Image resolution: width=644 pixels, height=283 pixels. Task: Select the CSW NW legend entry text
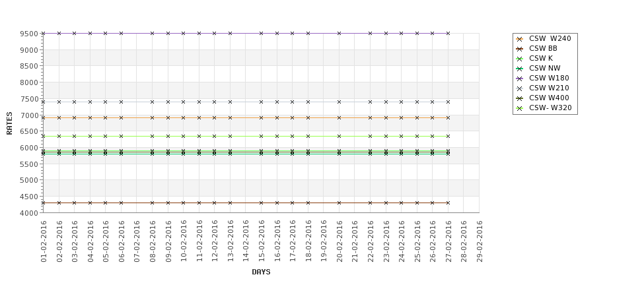(x=545, y=68)
